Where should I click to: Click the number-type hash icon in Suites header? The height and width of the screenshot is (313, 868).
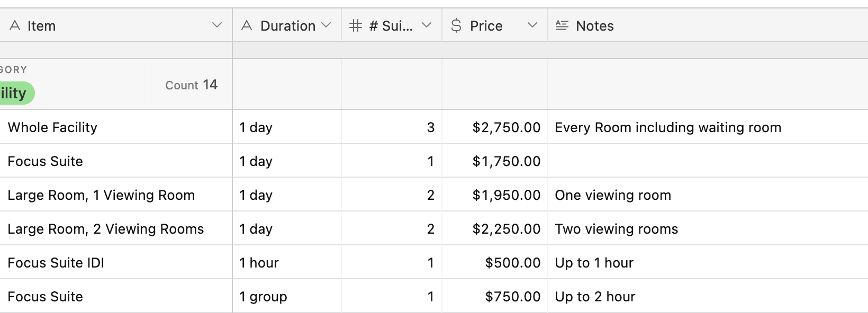point(356,25)
